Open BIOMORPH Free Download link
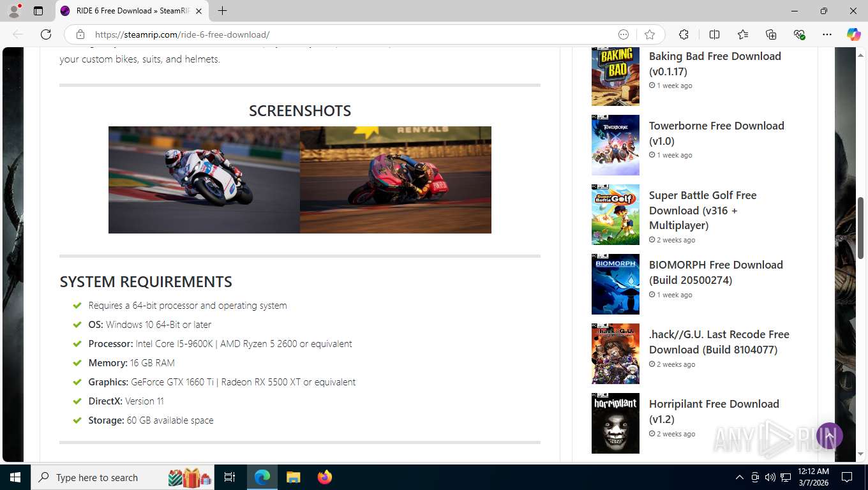 pyautogui.click(x=715, y=272)
